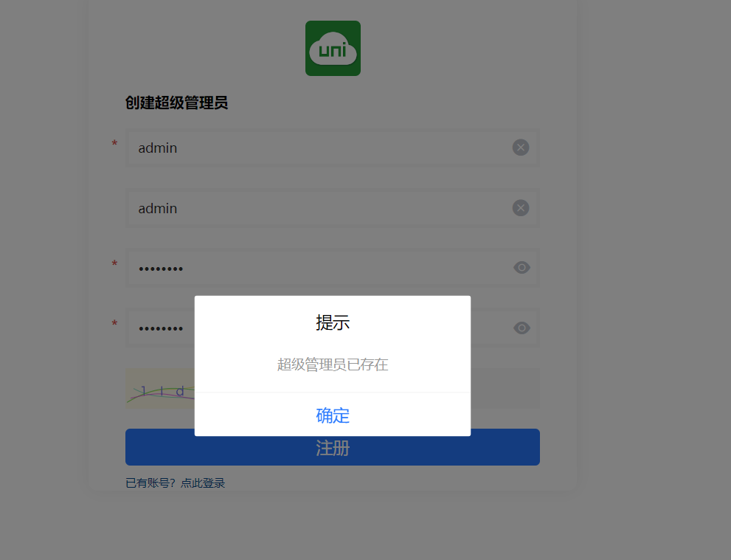The width and height of the screenshot is (731, 560).
Task: Click the red asterisk beside username field
Action: pos(114,144)
